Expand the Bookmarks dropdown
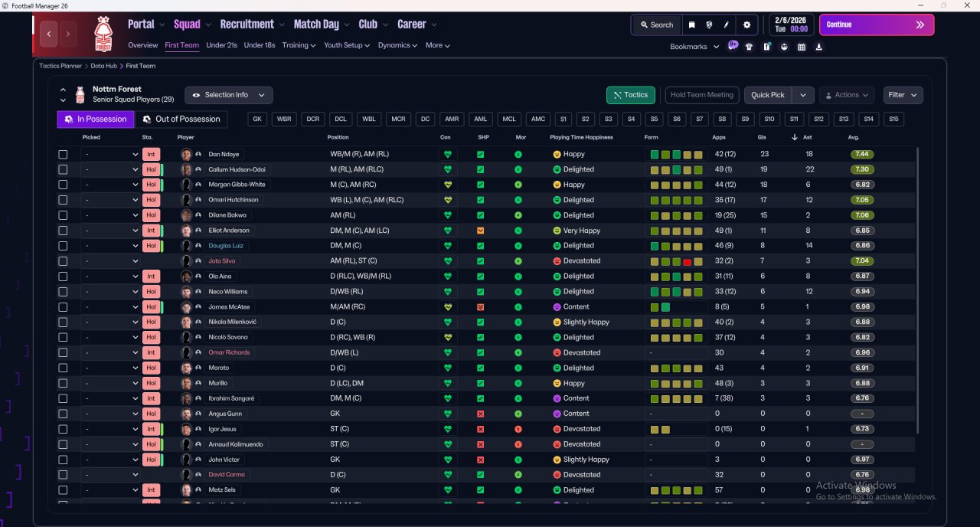The image size is (980, 527). 694,47
